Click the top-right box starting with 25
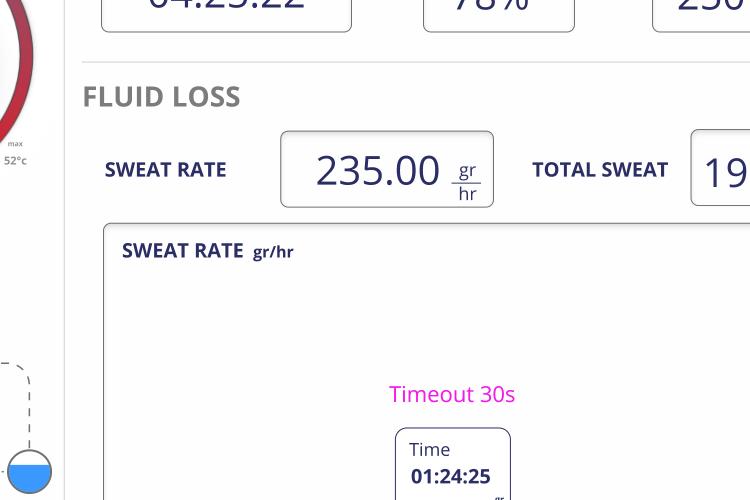The width and height of the screenshot is (750, 500). pos(701,16)
